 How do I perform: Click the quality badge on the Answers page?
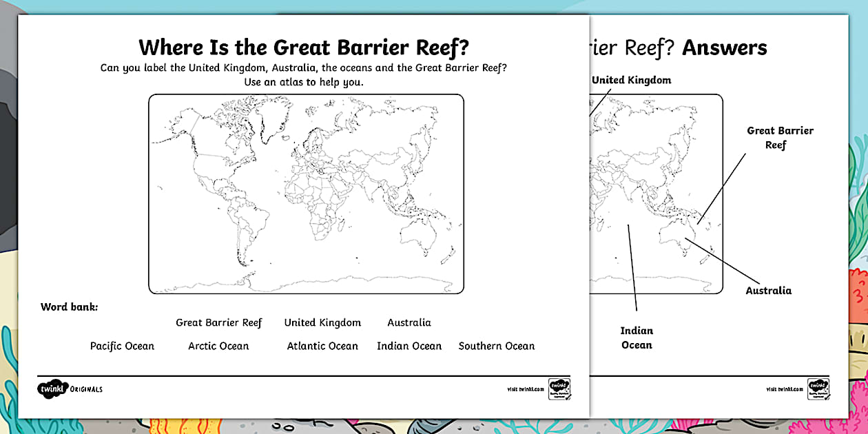818,389
